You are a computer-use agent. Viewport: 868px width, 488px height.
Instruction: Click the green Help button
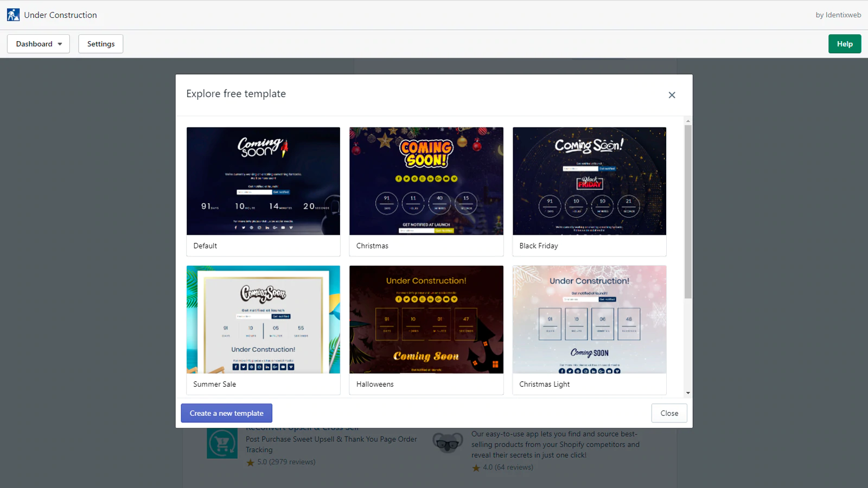point(845,44)
